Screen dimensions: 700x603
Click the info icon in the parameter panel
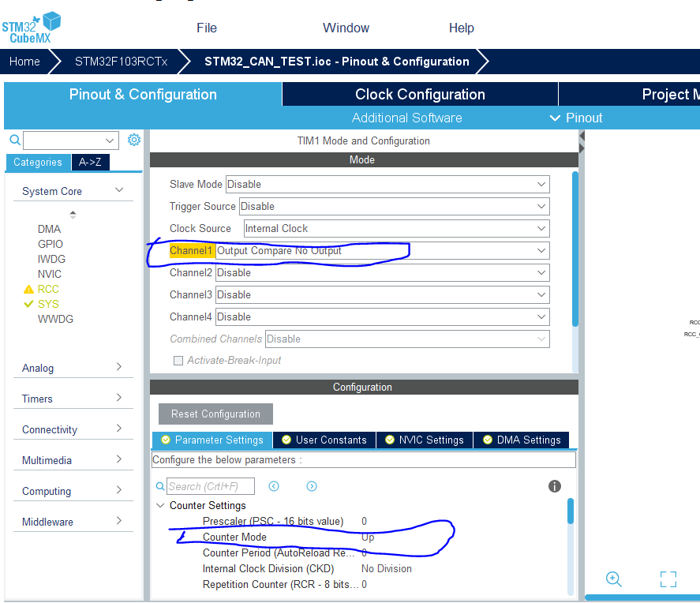click(555, 486)
